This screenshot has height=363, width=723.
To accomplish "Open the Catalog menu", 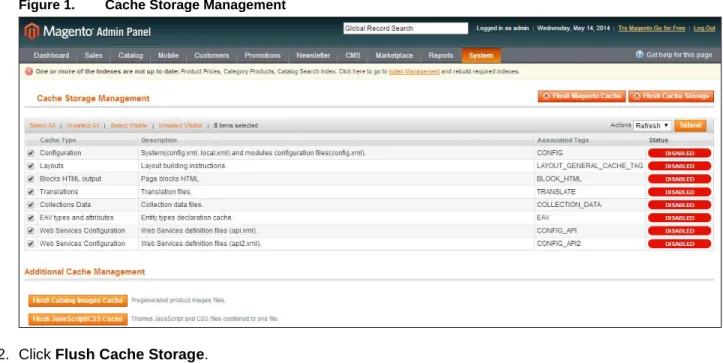I will tap(130, 55).
